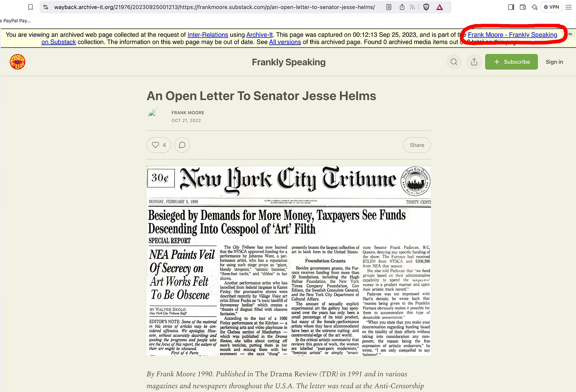The width and height of the screenshot is (576, 392).
Task: Click the share icon in address bar
Action: coord(402,7)
